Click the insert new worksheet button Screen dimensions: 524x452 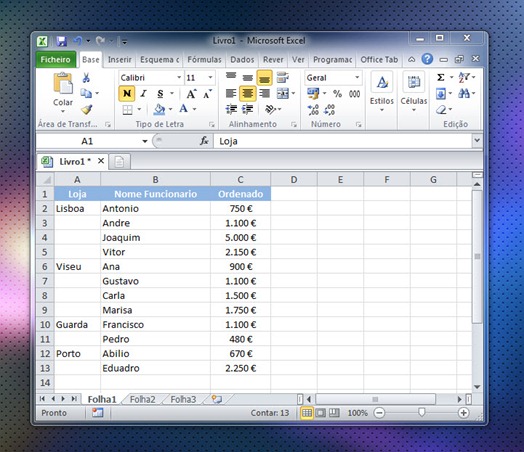pos(217,399)
